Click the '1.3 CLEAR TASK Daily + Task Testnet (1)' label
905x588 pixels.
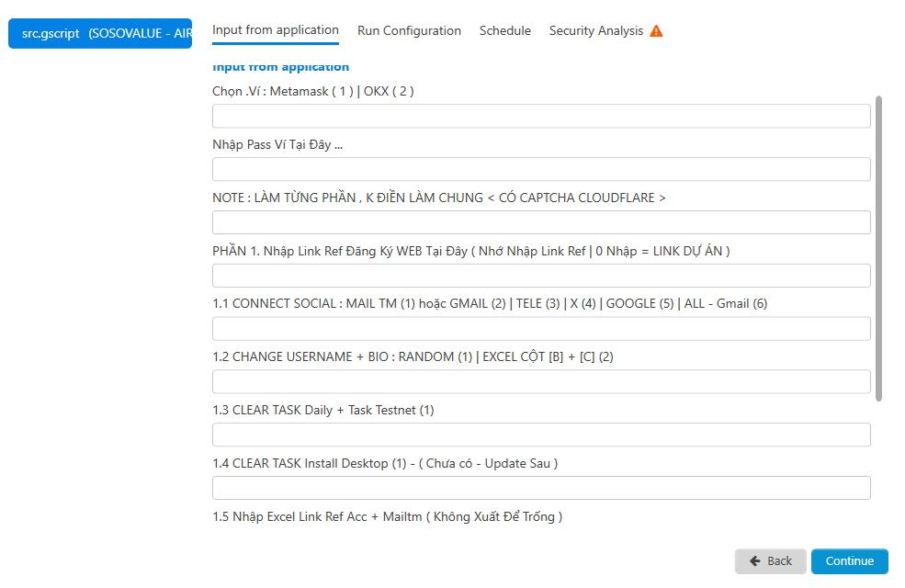pos(323,411)
